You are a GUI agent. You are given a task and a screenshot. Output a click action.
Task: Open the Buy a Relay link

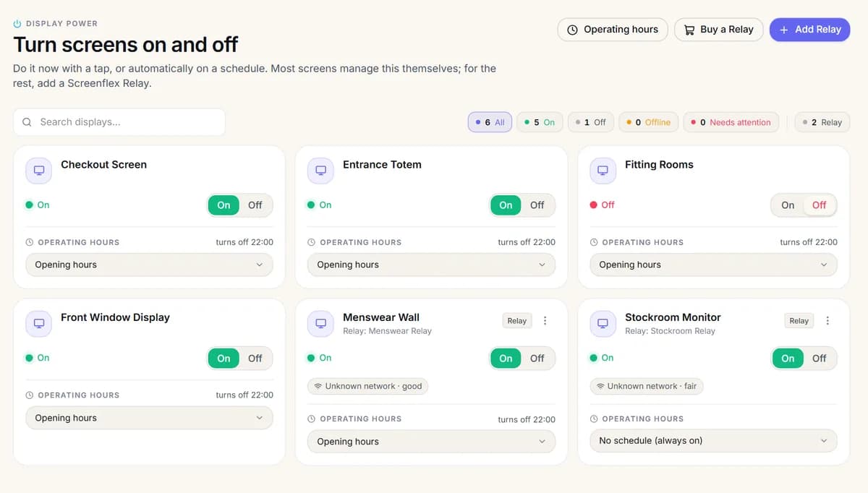719,30
